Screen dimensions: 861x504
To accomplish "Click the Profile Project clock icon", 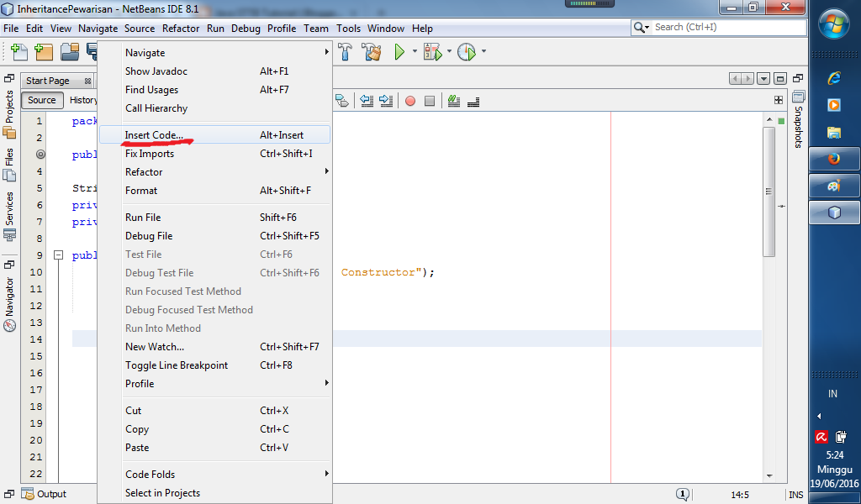I will tap(467, 52).
